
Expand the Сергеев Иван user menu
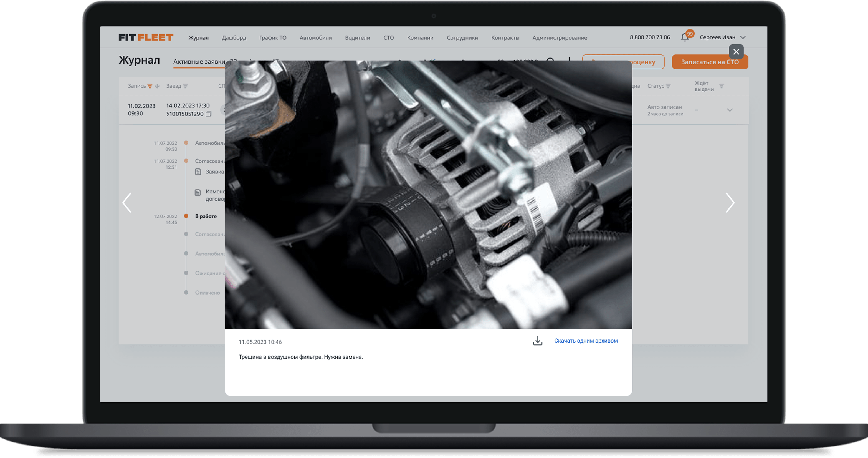click(743, 37)
